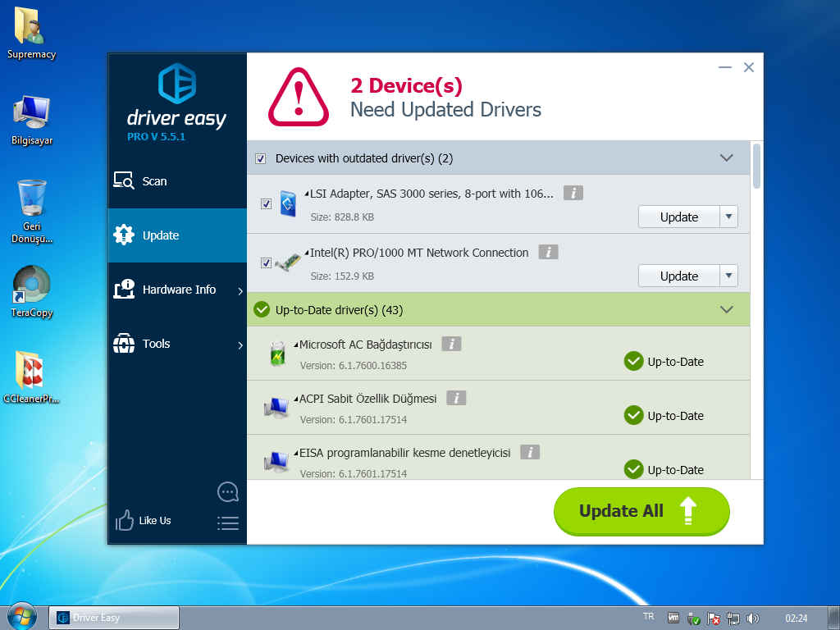Click Update All button
This screenshot has height=630, width=840.
pyautogui.click(x=641, y=510)
